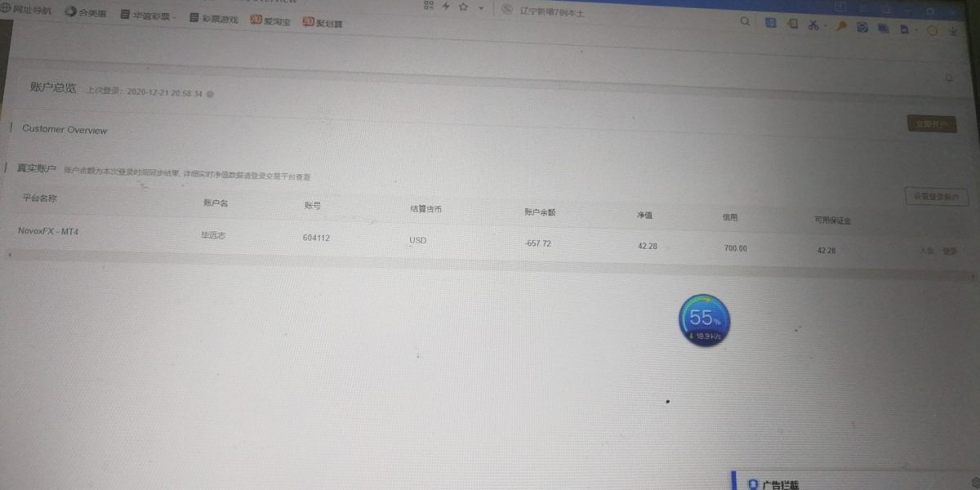Click the account number 604112
Viewport: 980px width, 490px height.
point(318,238)
